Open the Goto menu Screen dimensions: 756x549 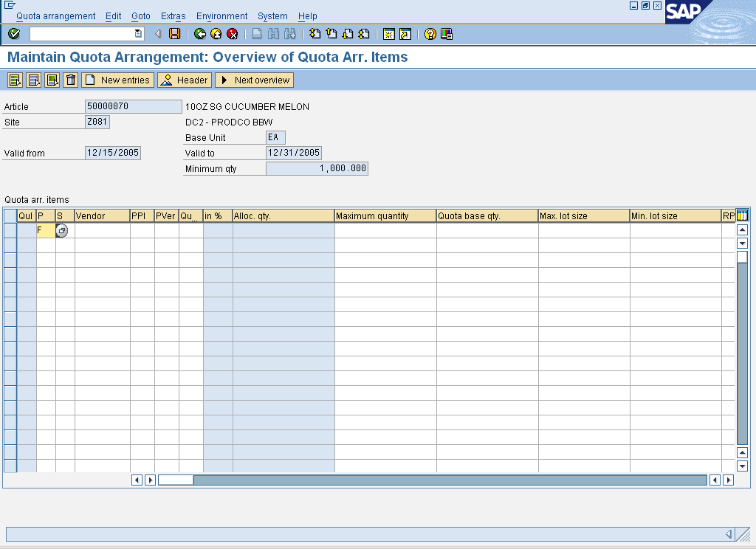point(141,16)
